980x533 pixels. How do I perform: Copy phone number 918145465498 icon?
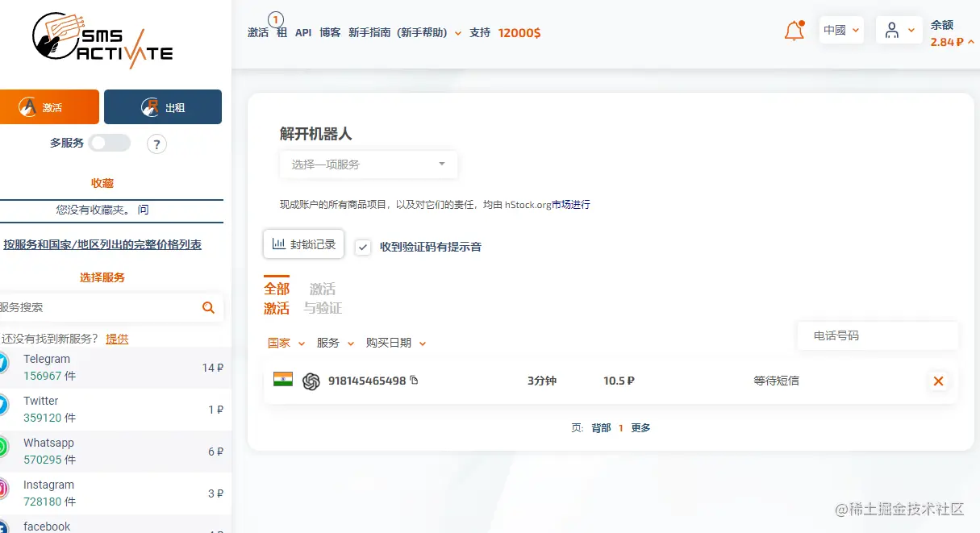(415, 380)
